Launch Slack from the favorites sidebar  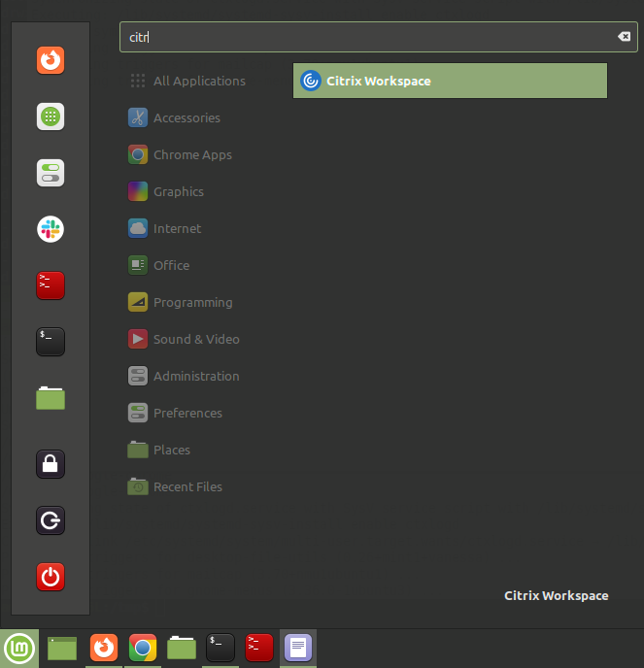tap(51, 229)
